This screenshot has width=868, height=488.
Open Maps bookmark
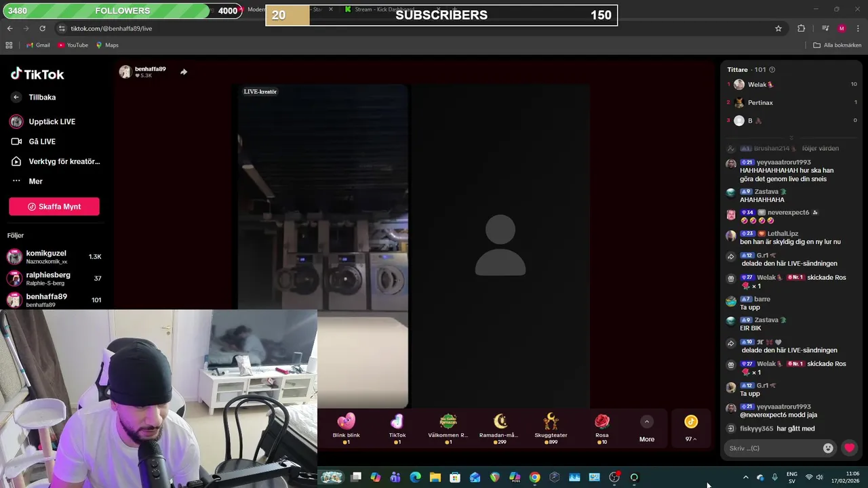(107, 45)
